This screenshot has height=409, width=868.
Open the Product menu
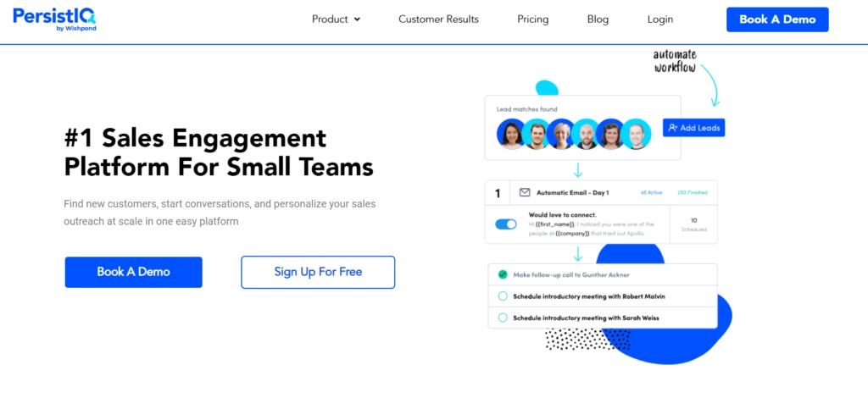point(336,19)
